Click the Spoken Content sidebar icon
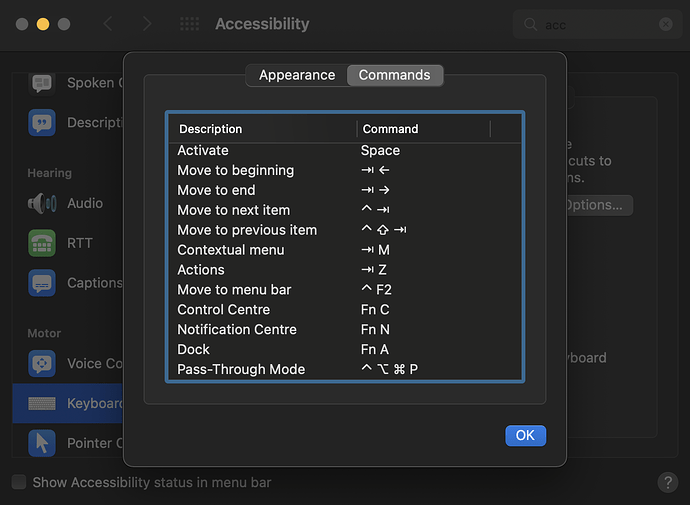This screenshot has height=505, width=690. (42, 84)
